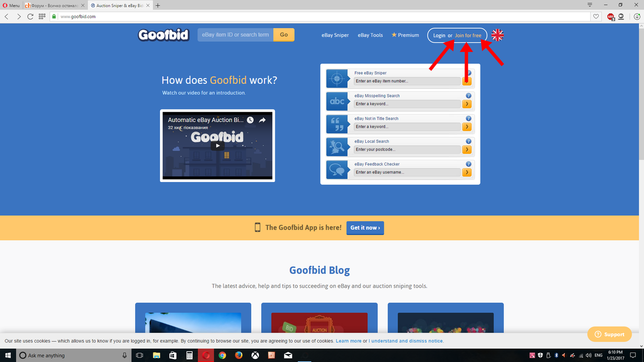This screenshot has width=644, height=362.
Task: Open the tab menu icon in title bar
Action: coord(590,5)
